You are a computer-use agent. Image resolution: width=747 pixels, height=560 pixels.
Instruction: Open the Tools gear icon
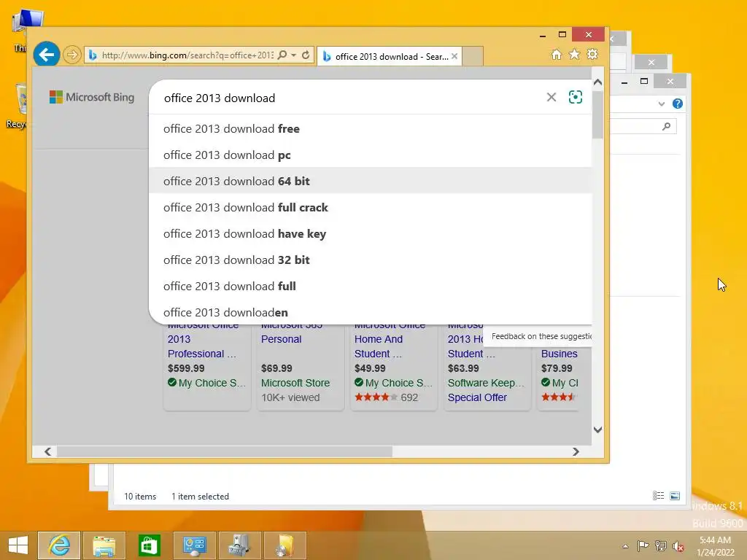592,54
